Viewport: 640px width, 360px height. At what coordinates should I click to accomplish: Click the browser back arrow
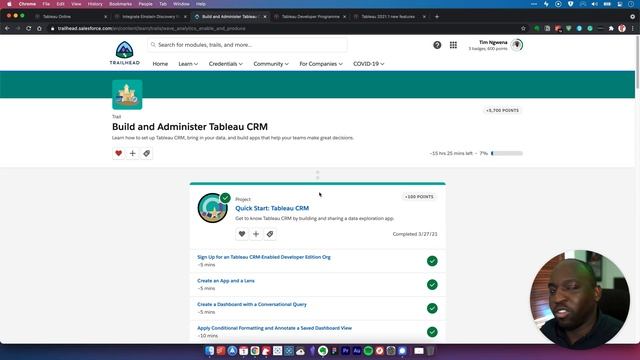7,28
